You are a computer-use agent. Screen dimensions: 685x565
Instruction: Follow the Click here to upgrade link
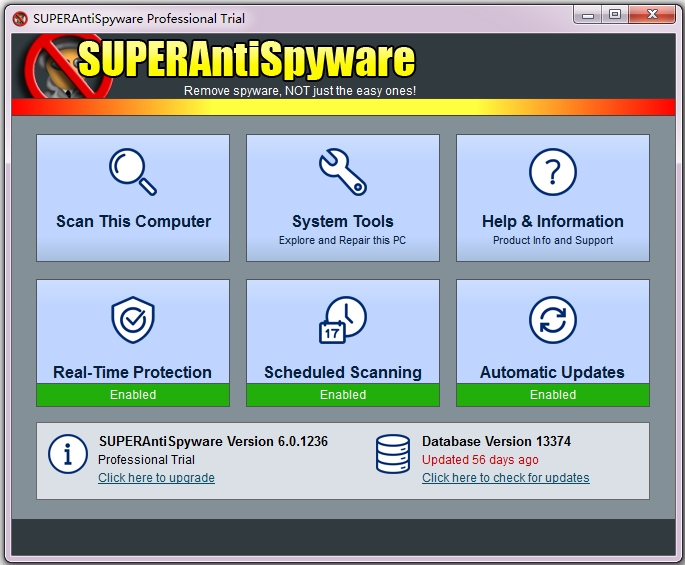click(156, 478)
